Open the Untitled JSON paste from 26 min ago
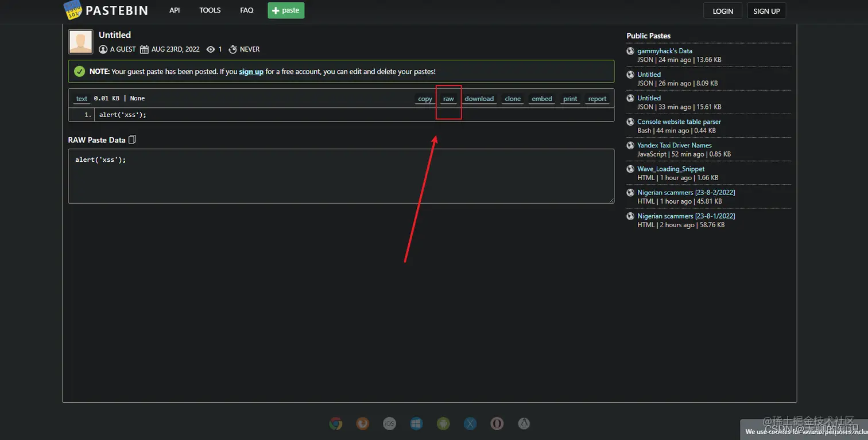Screen dimensions: 868x440 649,75
